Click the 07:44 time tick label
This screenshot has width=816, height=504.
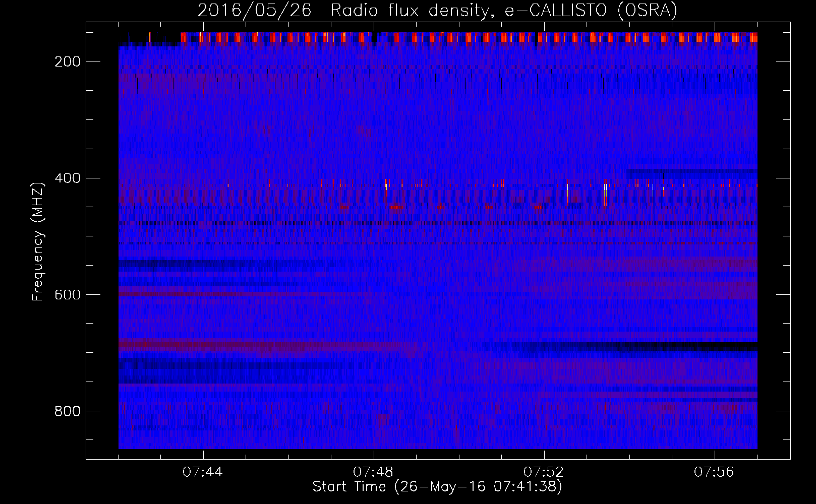[x=203, y=472]
